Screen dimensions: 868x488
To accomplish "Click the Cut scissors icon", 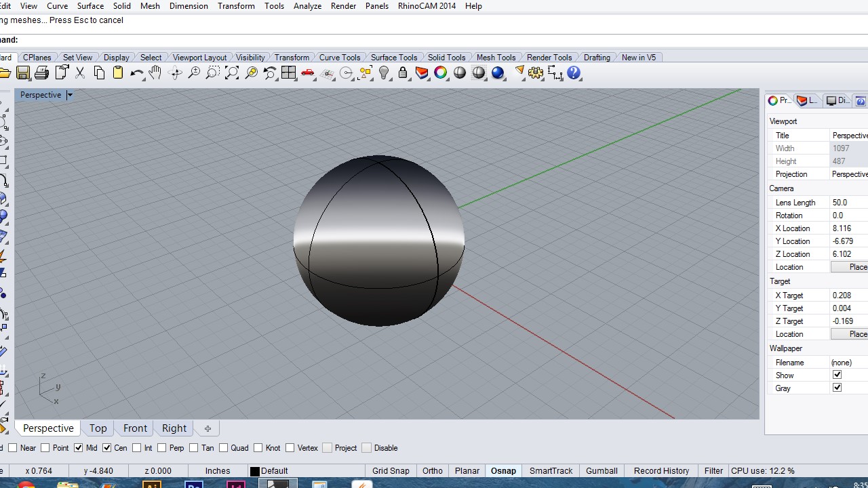I will 80,73.
